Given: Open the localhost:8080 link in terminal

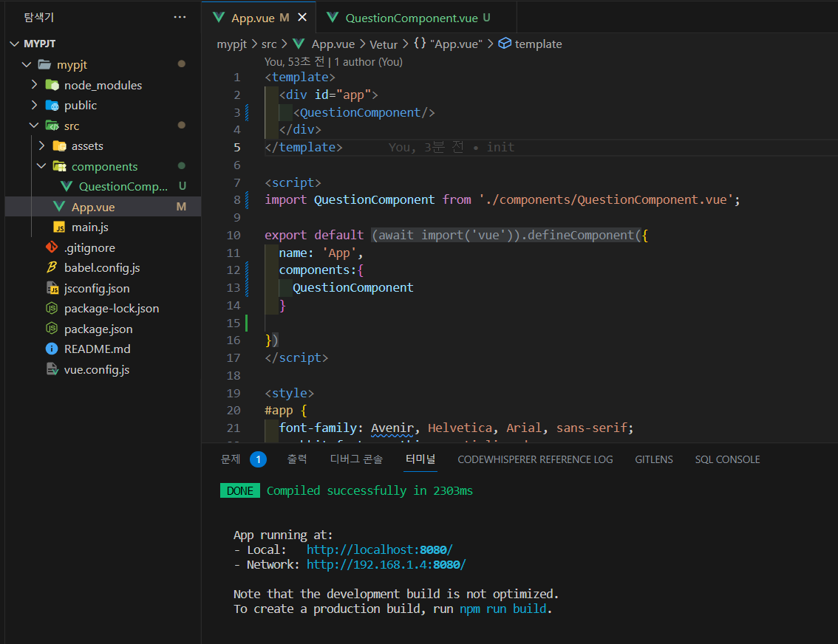Looking at the screenshot, I should click(379, 549).
